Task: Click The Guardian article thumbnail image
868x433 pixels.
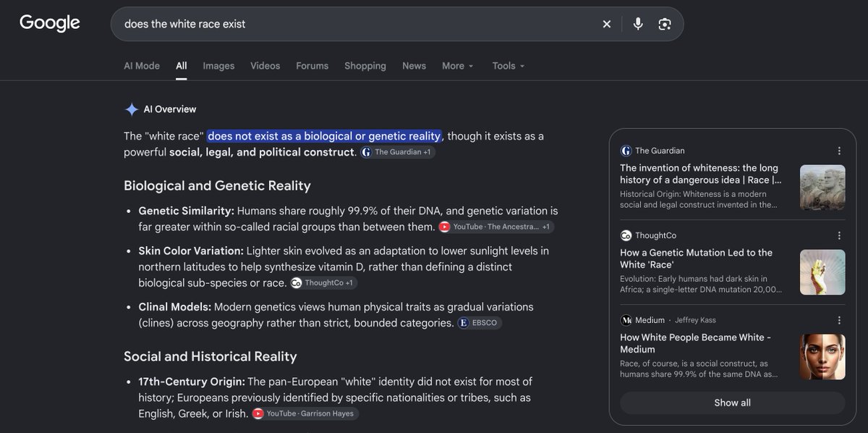Action: pos(822,188)
